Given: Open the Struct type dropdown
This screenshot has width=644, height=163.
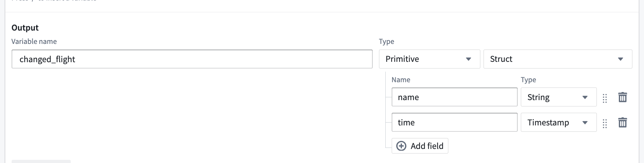Looking at the screenshot, I should (558, 59).
